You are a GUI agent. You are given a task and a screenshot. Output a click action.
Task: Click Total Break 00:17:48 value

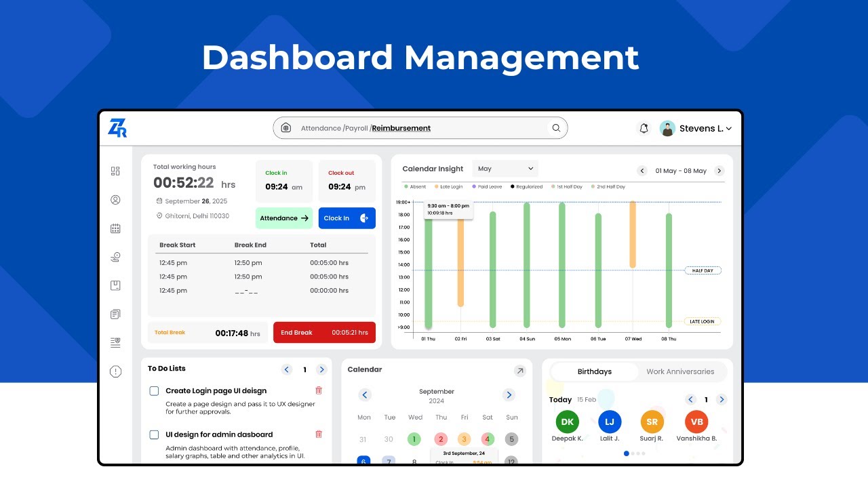(x=237, y=333)
